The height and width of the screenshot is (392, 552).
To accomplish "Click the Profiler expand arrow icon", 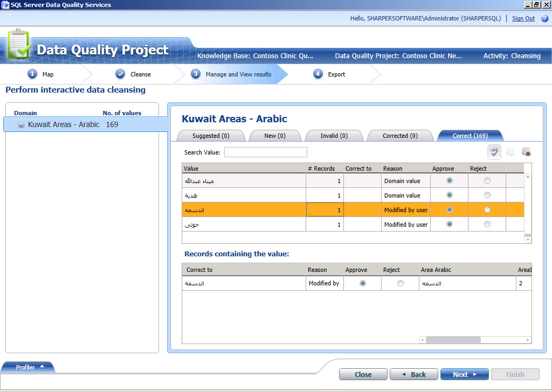I will click(x=42, y=366).
